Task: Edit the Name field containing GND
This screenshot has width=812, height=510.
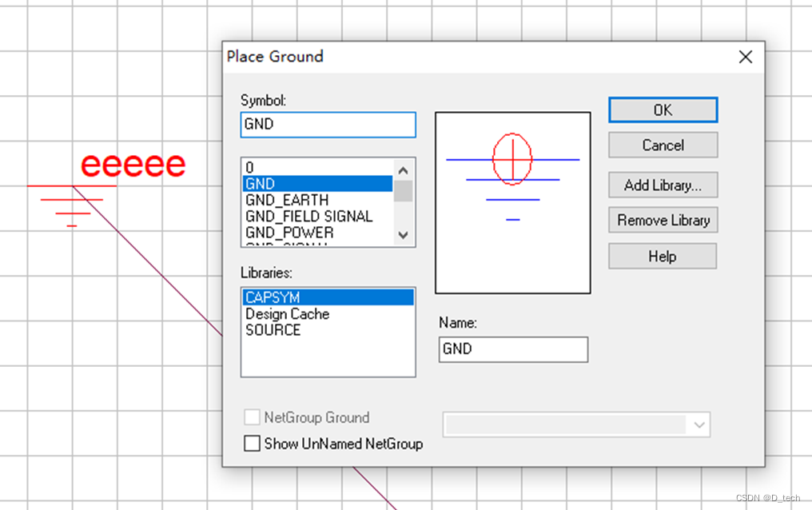Action: (513, 349)
